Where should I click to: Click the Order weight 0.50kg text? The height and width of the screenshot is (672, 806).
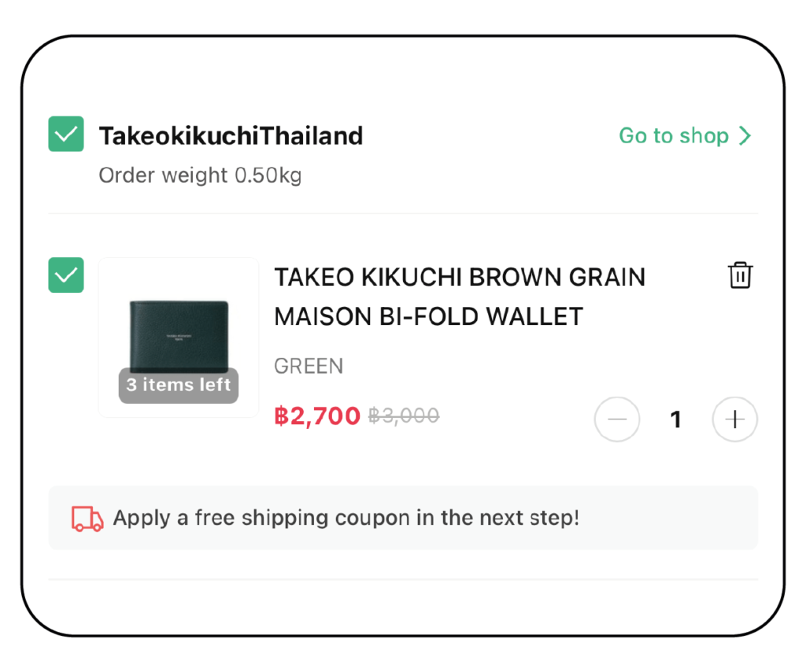tap(200, 175)
